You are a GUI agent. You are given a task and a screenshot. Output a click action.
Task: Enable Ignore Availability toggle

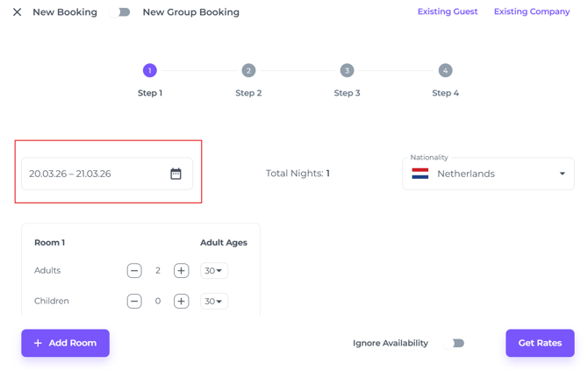tap(457, 343)
